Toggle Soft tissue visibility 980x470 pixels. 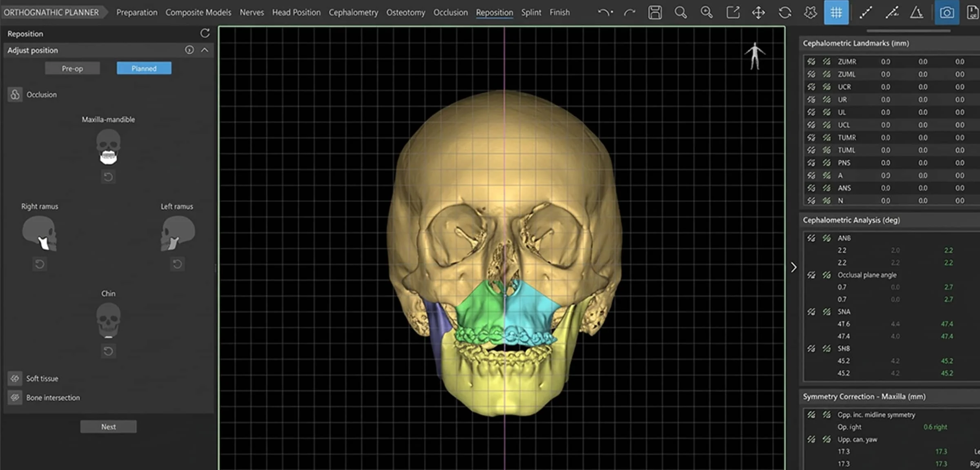15,379
